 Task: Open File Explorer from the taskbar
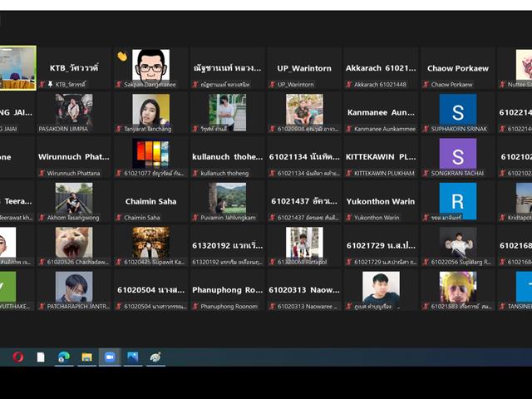[86, 357]
